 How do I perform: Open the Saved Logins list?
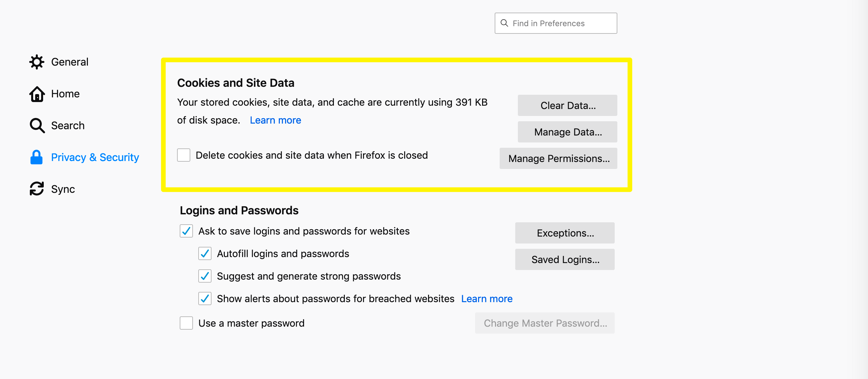point(565,259)
